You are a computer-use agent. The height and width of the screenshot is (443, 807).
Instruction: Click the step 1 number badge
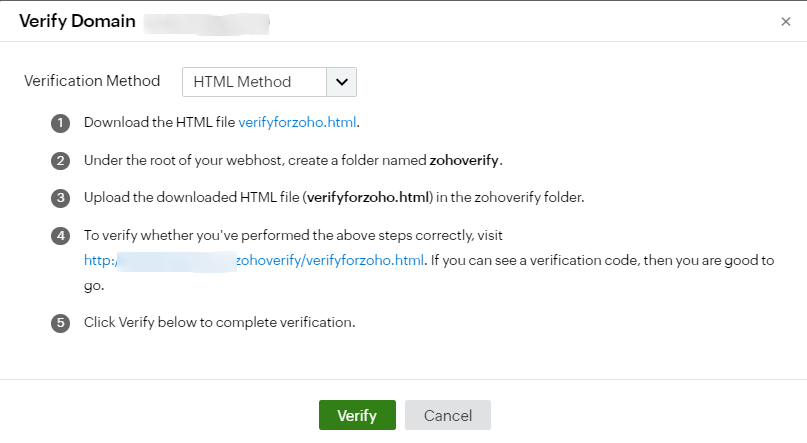pos(61,123)
